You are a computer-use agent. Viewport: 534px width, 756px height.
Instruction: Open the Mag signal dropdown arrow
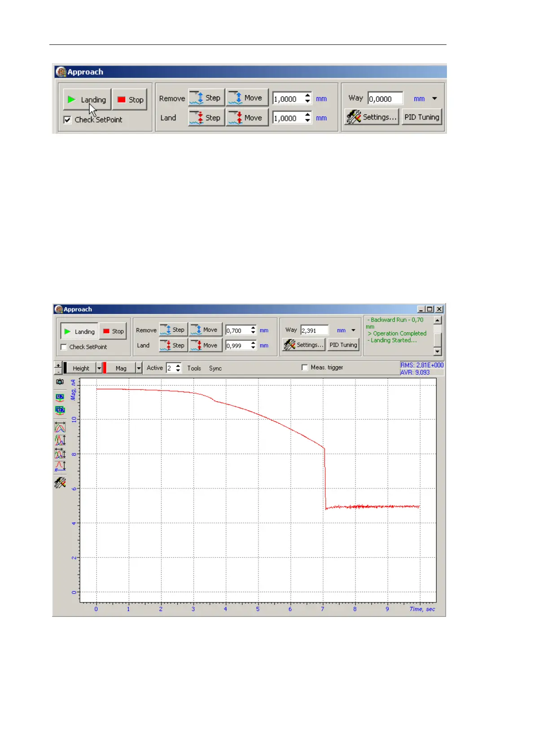click(139, 368)
